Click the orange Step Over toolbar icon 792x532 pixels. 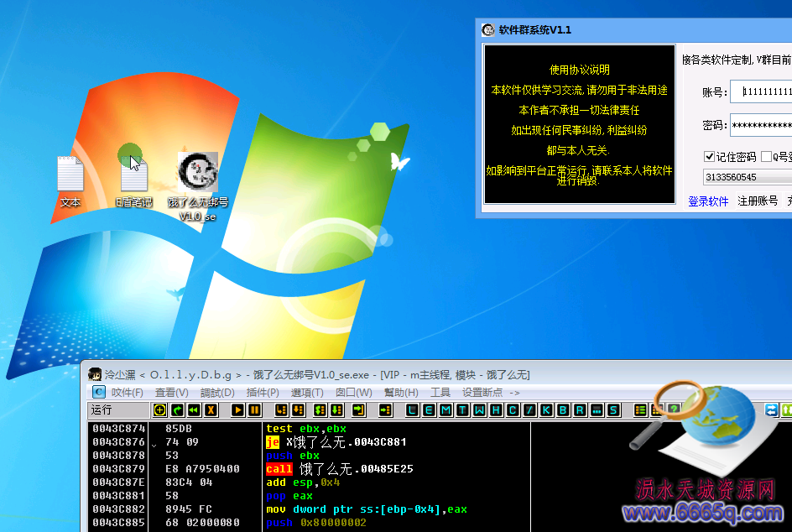pos(298,409)
